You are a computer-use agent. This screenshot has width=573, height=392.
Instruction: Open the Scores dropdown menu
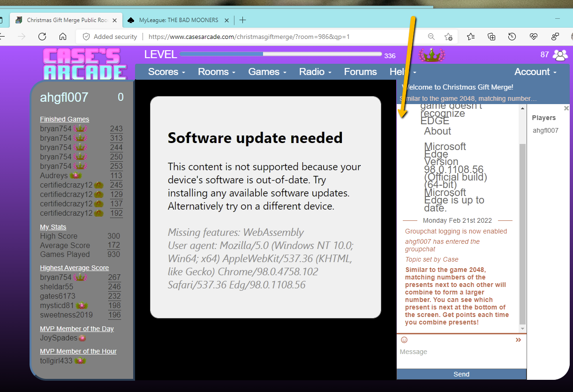click(166, 72)
